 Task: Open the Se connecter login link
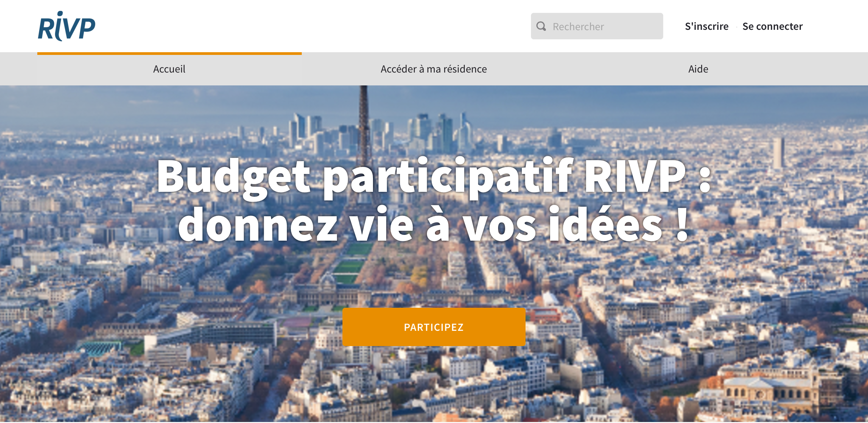[772, 26]
